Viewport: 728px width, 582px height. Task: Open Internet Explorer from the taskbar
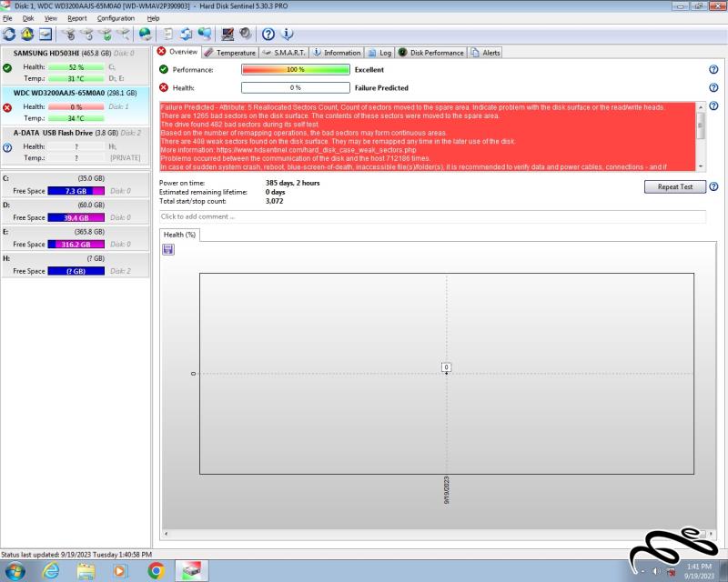[51, 570]
